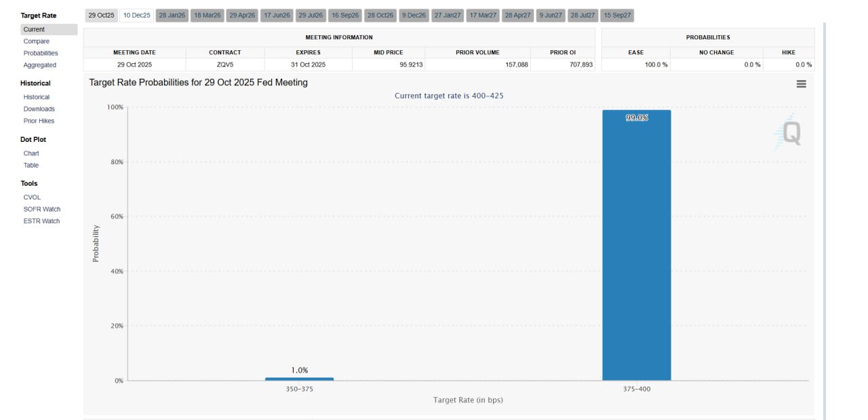
Task: Open the Compare view in sidebar
Action: [37, 41]
